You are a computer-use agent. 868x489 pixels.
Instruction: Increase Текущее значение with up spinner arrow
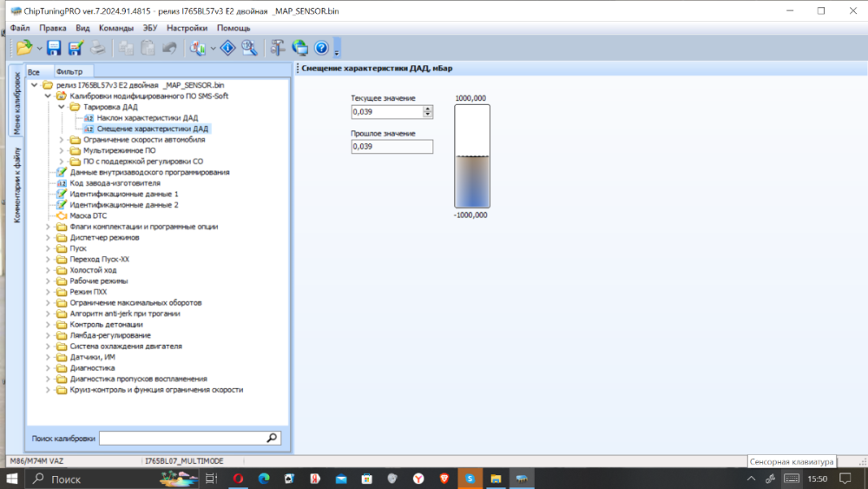[428, 109]
